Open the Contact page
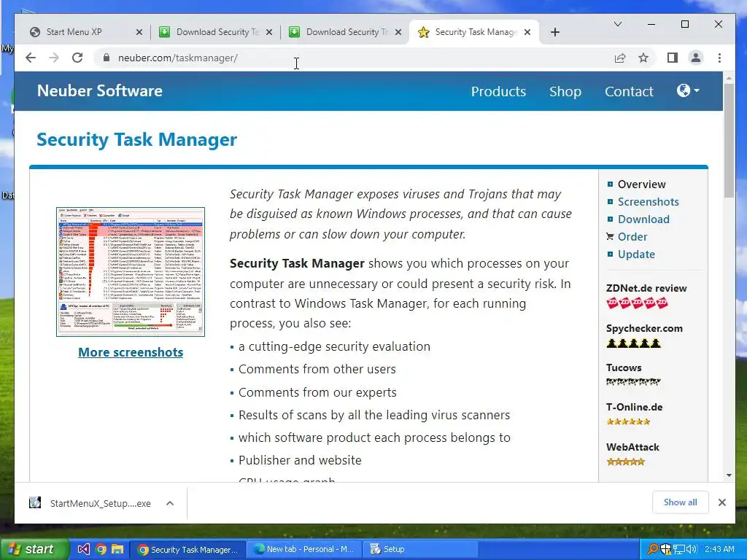This screenshot has height=560, width=747. [x=629, y=91]
